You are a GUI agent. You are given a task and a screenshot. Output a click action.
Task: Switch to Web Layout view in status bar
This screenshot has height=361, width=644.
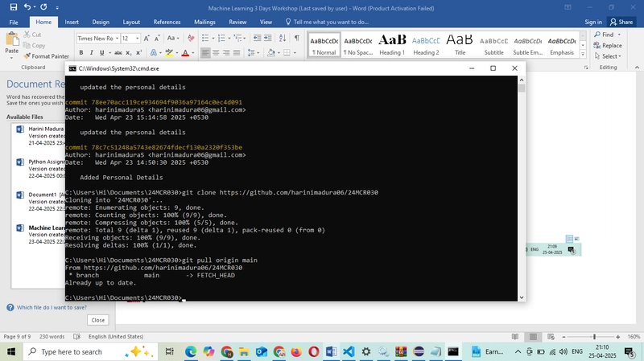551,336
